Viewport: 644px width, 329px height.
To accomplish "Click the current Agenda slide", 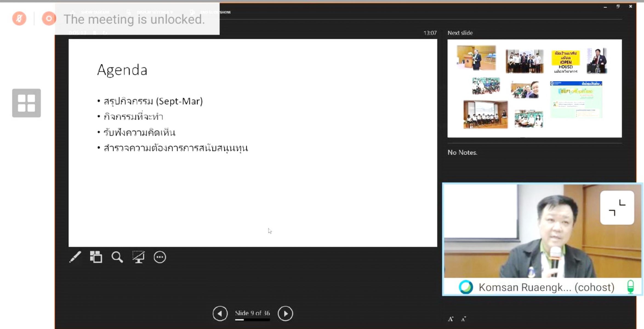I will pyautogui.click(x=253, y=143).
